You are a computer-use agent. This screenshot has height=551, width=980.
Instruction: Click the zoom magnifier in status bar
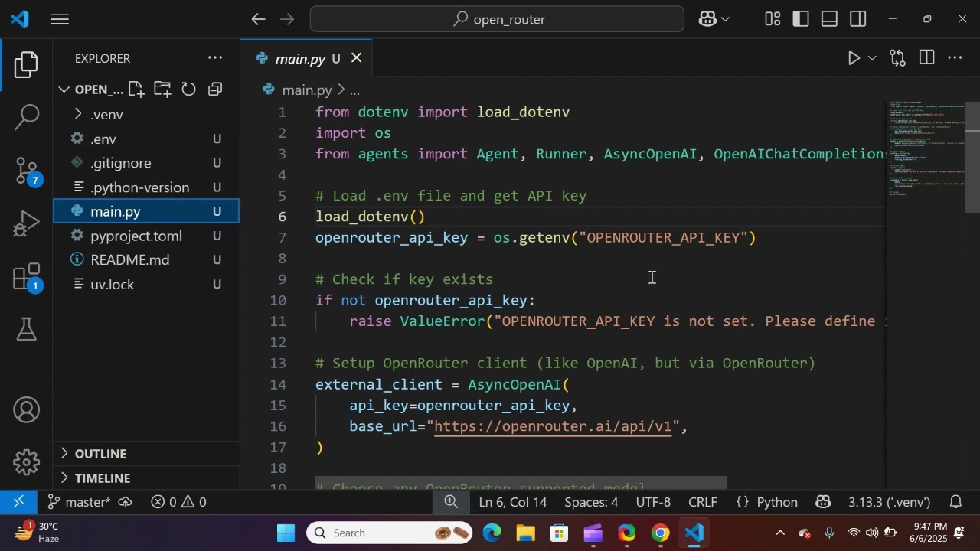pyautogui.click(x=451, y=502)
